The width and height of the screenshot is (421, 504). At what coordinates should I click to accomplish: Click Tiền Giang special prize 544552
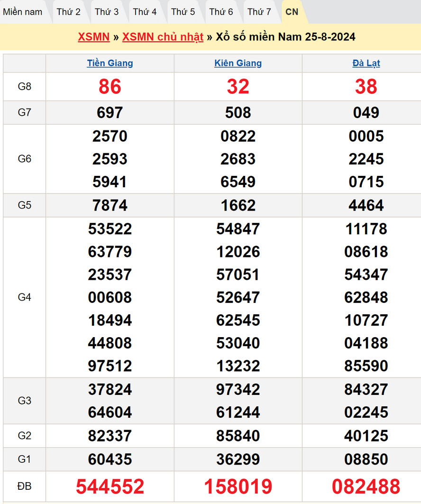pyautogui.click(x=110, y=486)
